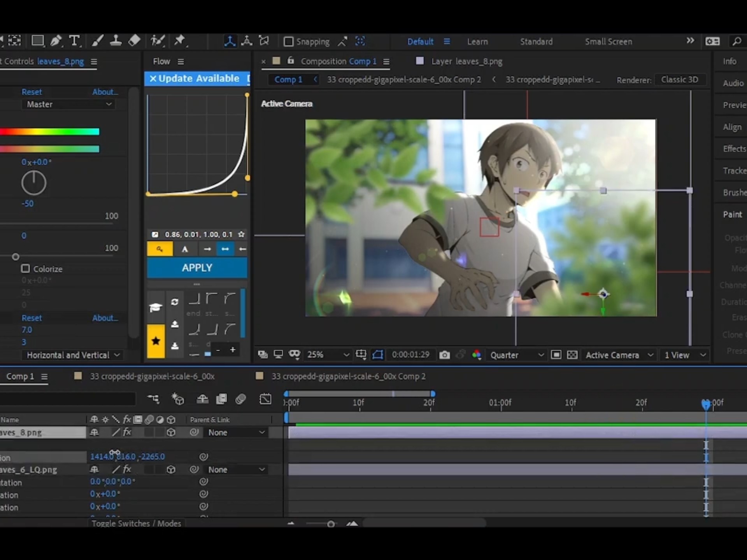Image resolution: width=747 pixels, height=560 pixels.
Task: Click the blue APPLY button in Flow
Action: (197, 268)
